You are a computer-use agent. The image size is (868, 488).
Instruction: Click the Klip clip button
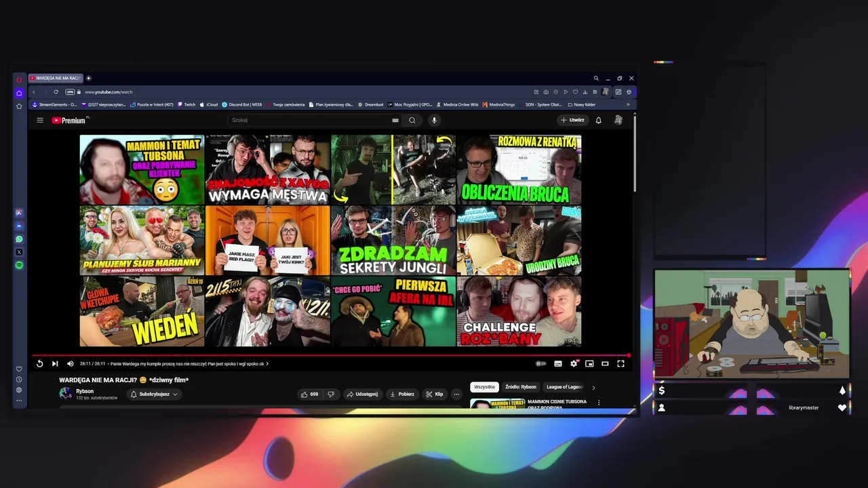[x=434, y=394]
